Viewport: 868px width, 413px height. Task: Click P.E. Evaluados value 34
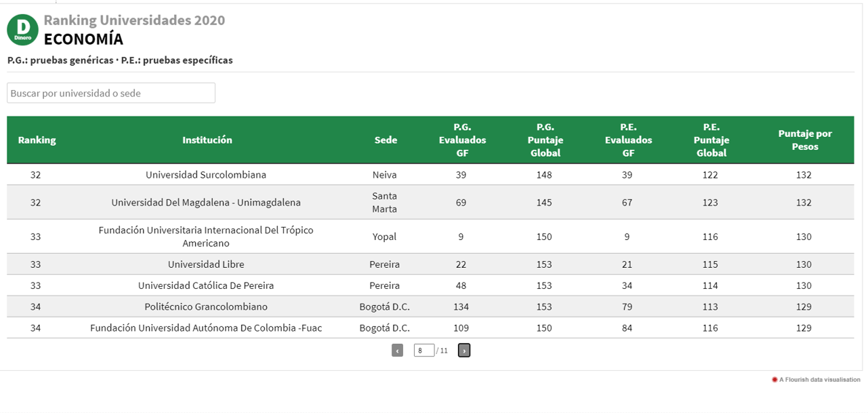pos(627,286)
